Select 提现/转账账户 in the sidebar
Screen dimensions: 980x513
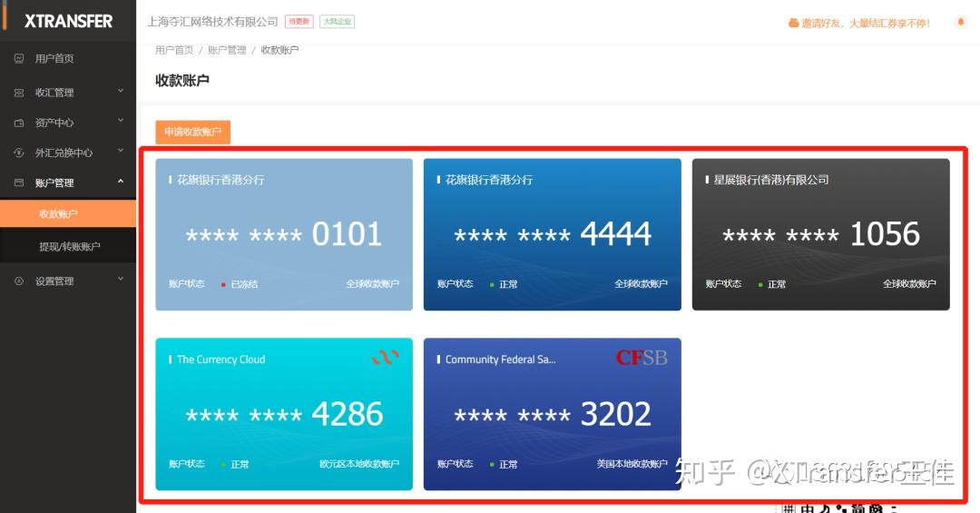point(68,246)
